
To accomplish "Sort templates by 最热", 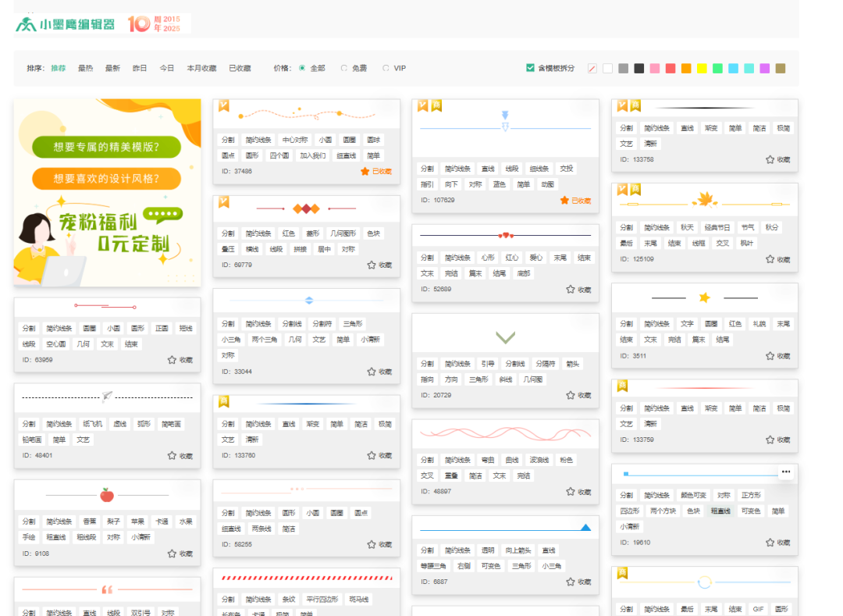I will point(85,69).
